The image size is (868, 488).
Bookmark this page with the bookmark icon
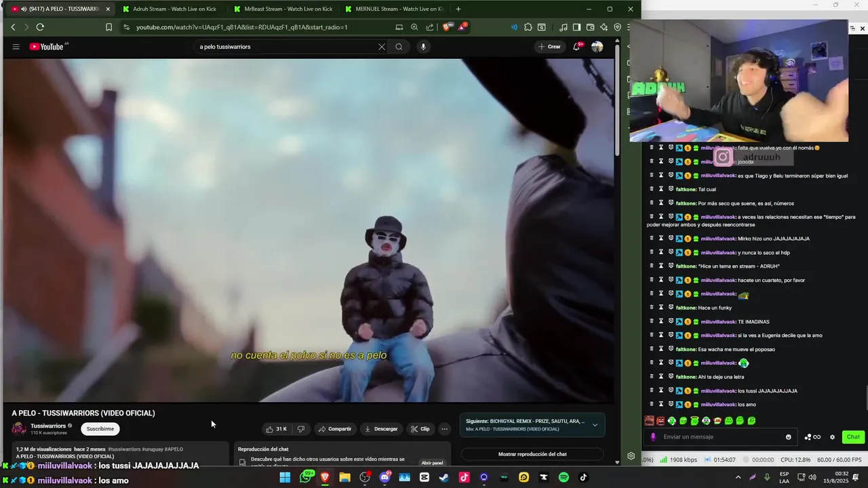click(108, 27)
